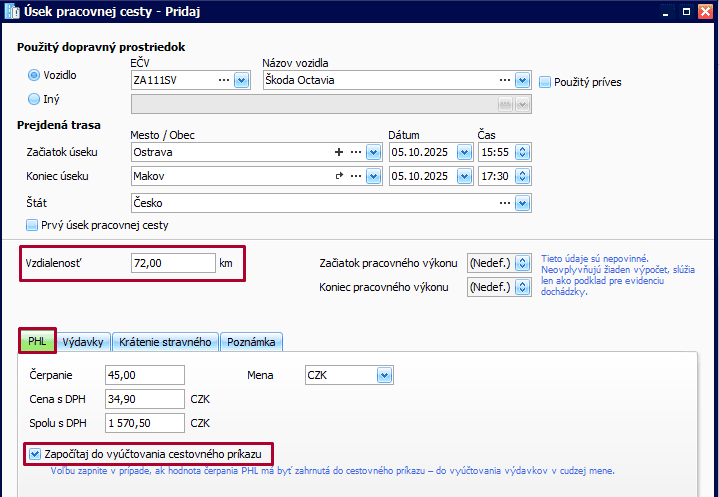Click the ellipsis button in Názov vozidla field

pos(507,81)
